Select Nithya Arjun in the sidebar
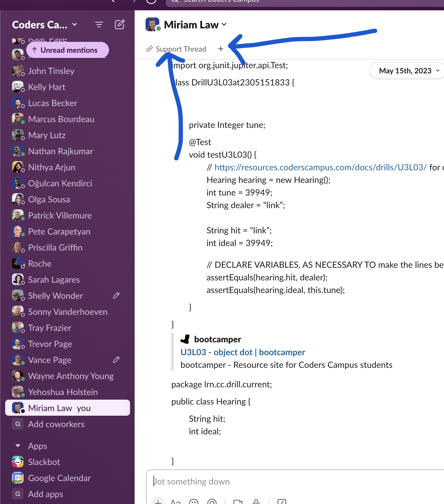Image resolution: width=444 pixels, height=504 pixels. tap(68, 167)
